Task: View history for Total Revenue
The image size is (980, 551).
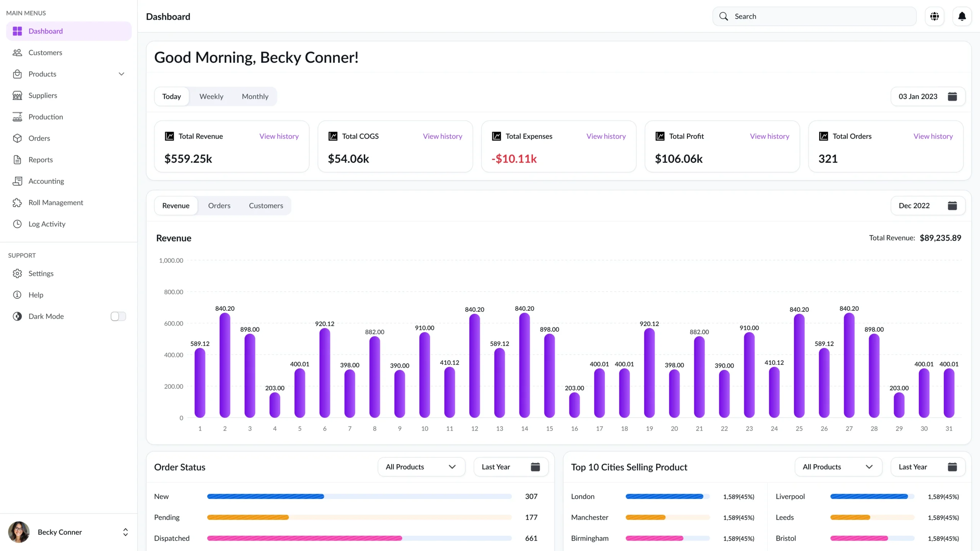Action: coord(279,136)
